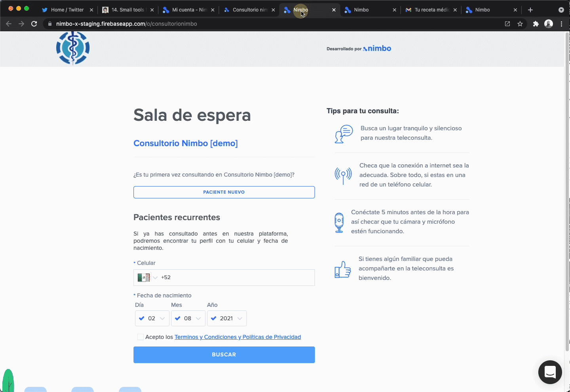This screenshot has height=392, width=570.
Task: Open a new browser tab with plus
Action: point(530,10)
